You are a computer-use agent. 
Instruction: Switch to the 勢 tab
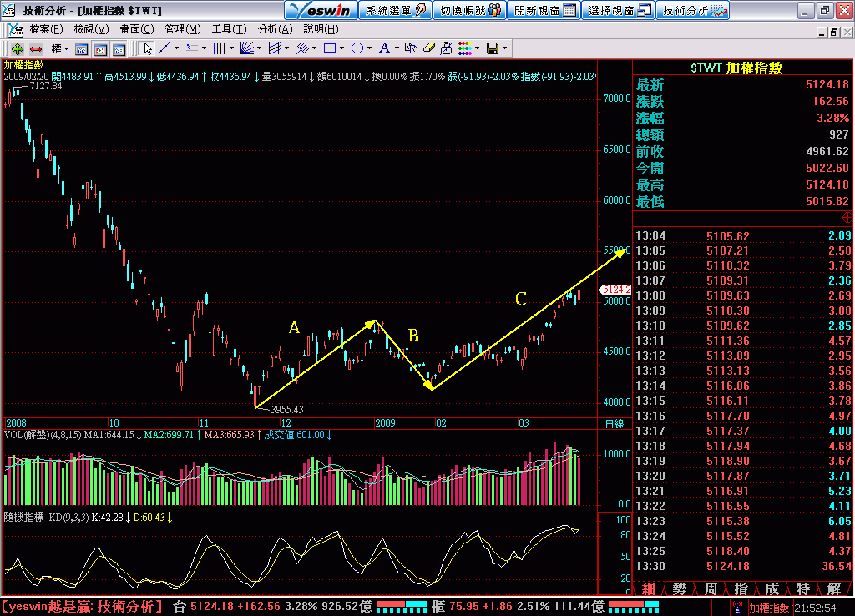(680, 588)
